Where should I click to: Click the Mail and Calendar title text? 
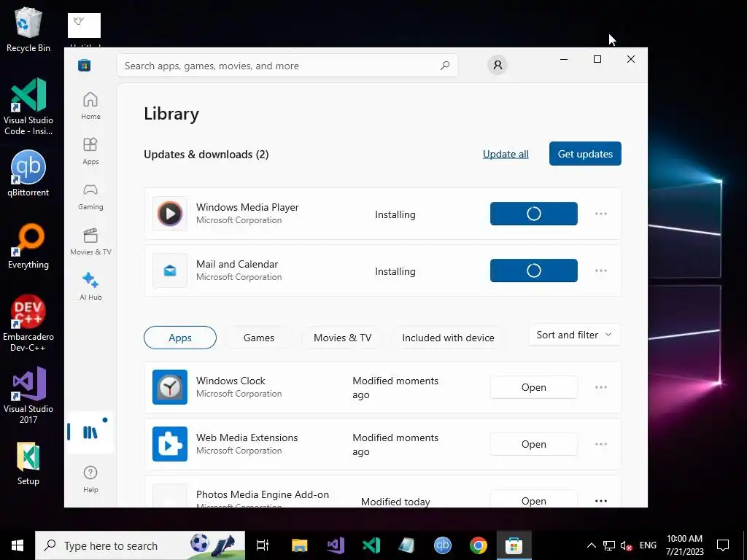(237, 264)
